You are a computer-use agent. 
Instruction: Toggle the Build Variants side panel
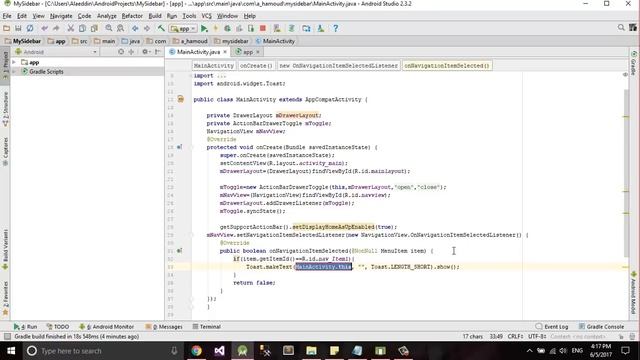pos(5,250)
